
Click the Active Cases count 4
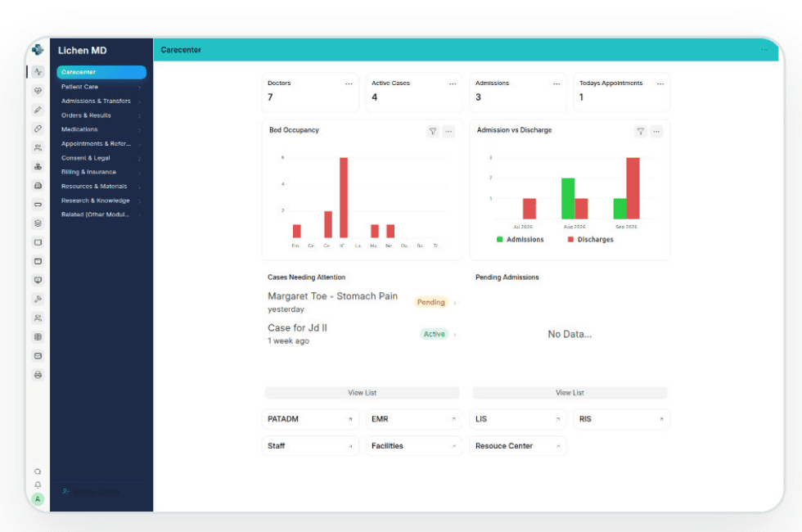coord(375,97)
